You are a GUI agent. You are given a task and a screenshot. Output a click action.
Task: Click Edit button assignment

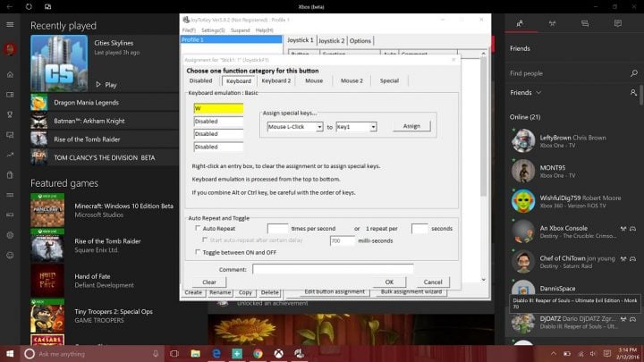pos(335,291)
